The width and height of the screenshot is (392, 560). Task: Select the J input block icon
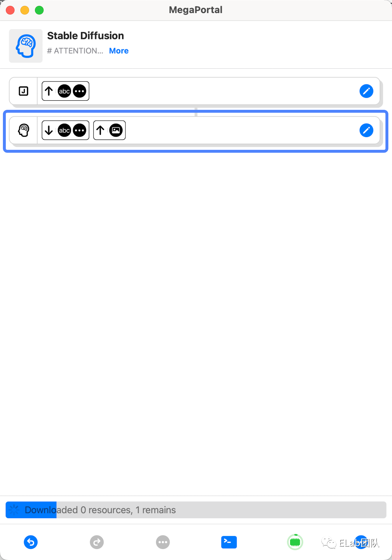(24, 91)
